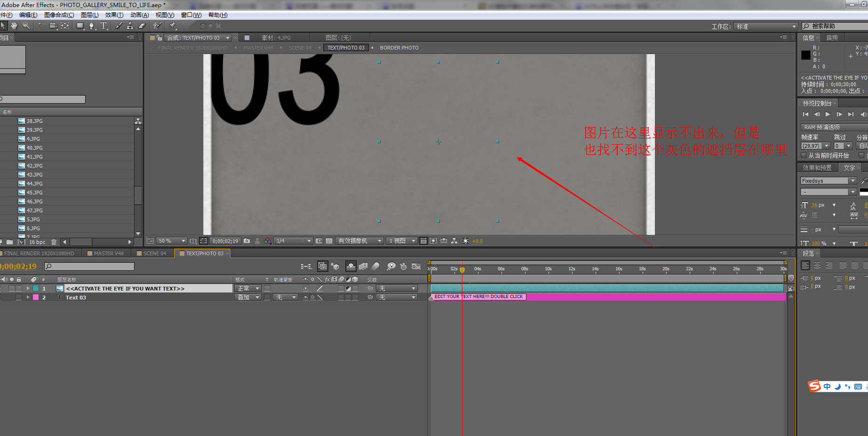
Task: Select the Zoom magnifier tool
Action: click(x=26, y=25)
